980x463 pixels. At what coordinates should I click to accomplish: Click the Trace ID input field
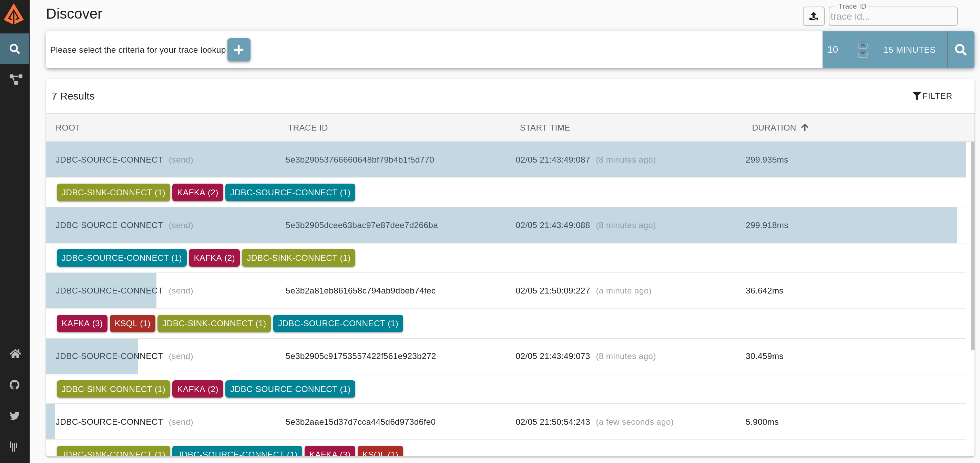892,17
